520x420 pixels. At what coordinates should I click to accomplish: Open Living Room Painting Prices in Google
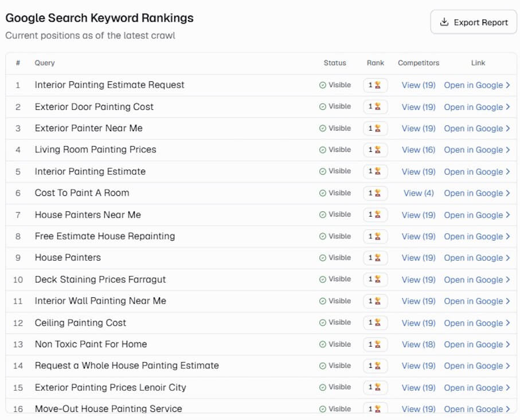tap(476, 150)
